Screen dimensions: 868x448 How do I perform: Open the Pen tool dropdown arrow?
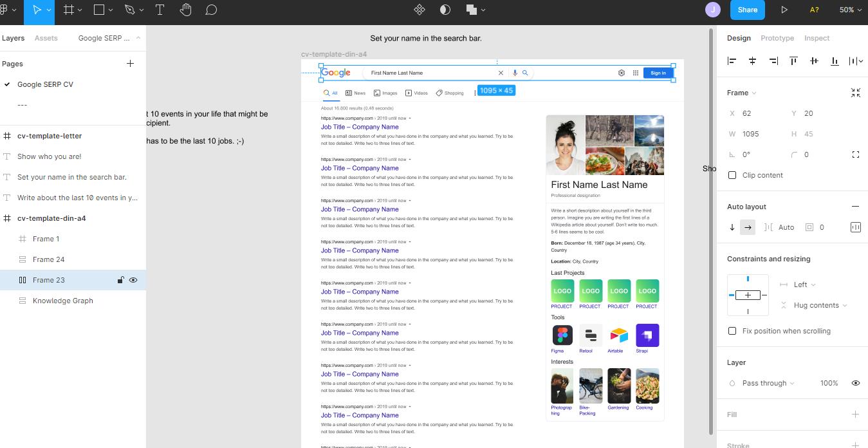point(142,10)
